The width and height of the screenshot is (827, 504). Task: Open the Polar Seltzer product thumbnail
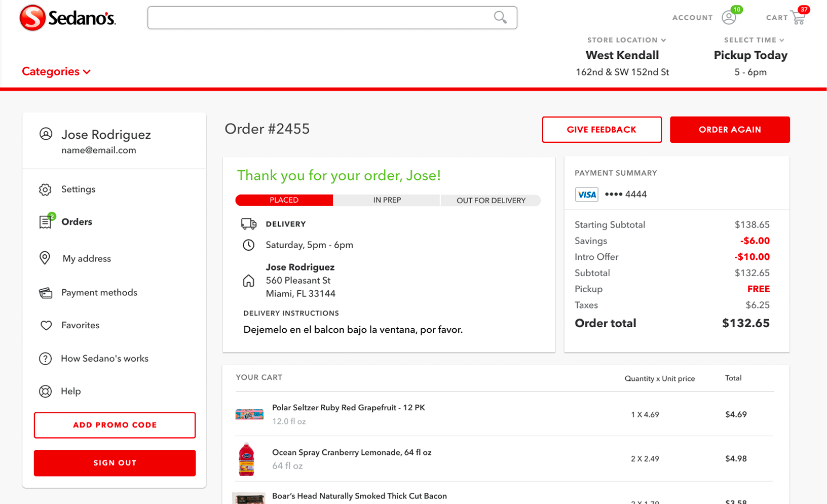pyautogui.click(x=249, y=414)
